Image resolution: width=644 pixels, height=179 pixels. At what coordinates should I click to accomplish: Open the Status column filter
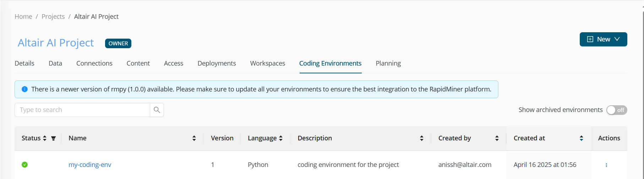pos(53,138)
